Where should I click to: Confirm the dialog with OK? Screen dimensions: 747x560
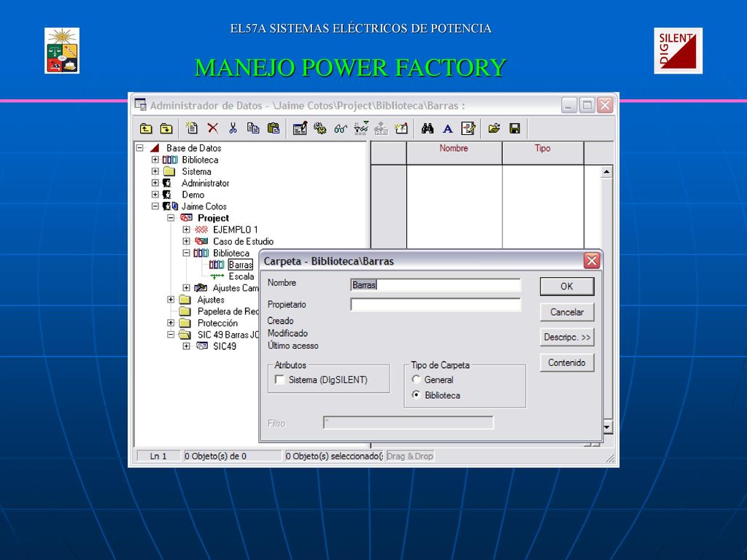pyautogui.click(x=567, y=287)
